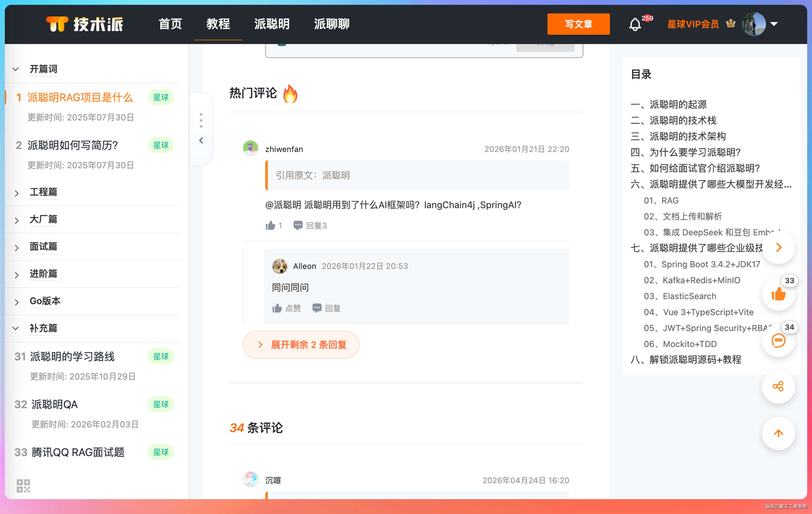The image size is (812, 514).
Task: Open the tutorial item 派聪明如何写简历?
Action: click(72, 145)
